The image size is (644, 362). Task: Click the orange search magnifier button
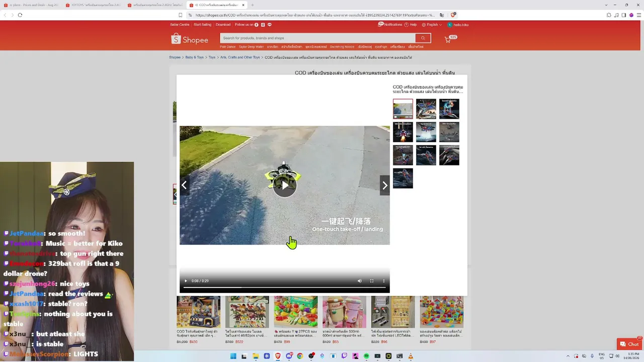click(423, 38)
